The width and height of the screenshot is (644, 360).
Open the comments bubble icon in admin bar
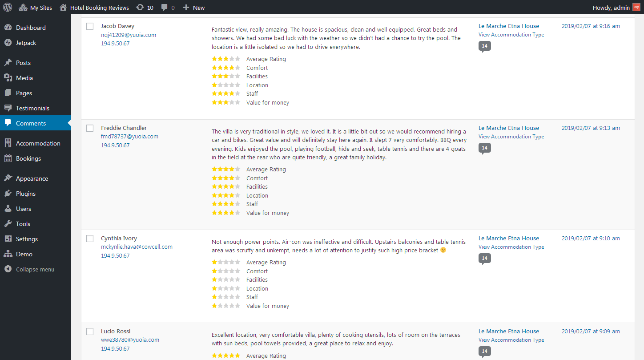click(x=165, y=8)
